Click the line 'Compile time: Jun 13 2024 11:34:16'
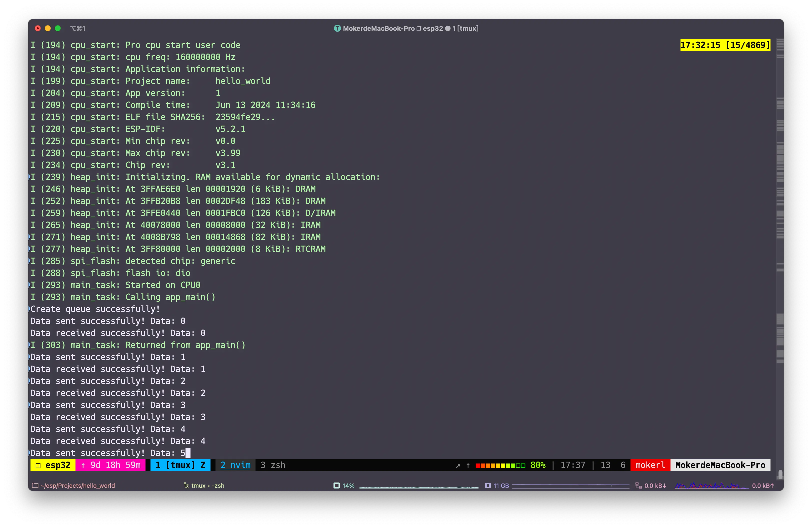 [173, 105]
